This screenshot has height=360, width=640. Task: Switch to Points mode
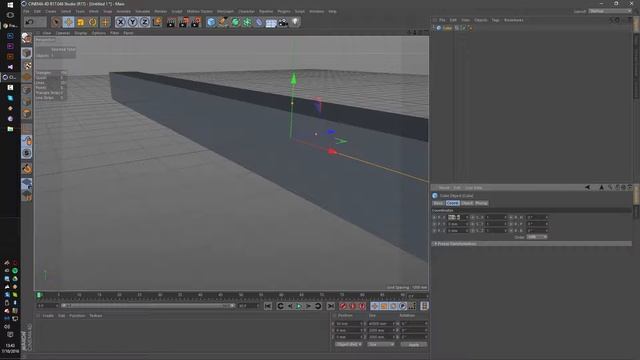point(27,90)
